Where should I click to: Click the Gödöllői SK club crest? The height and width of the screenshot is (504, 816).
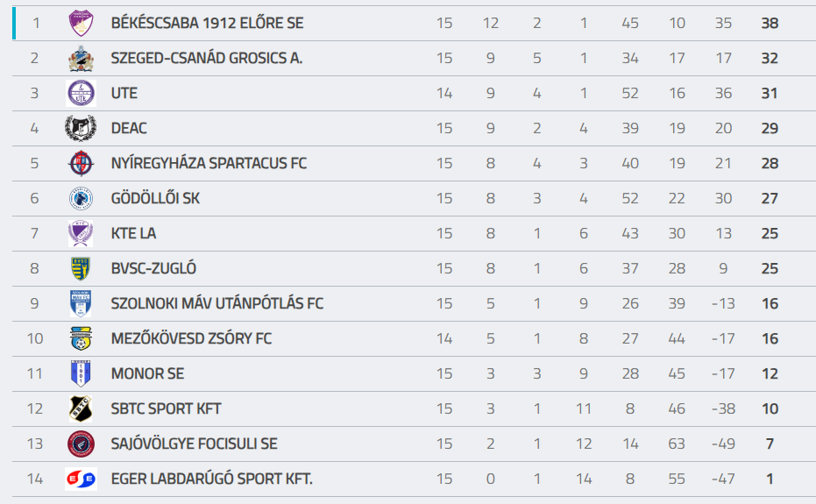click(x=81, y=198)
